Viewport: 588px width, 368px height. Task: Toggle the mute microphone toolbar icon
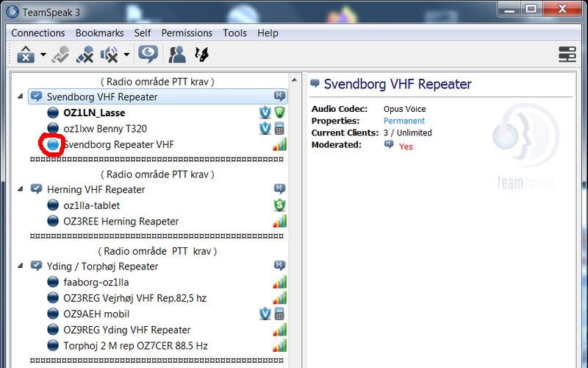85,54
